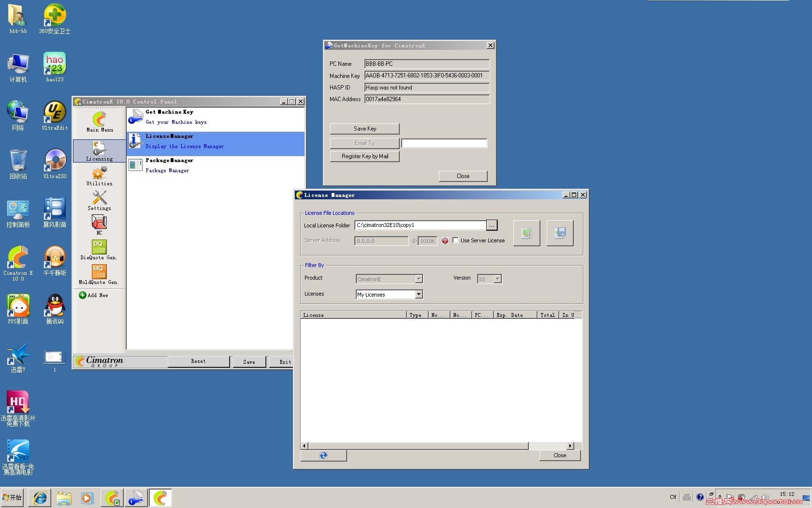Open the 腾讯QQ desktop shortcut
Screen dimensions: 812x508
tap(55, 309)
